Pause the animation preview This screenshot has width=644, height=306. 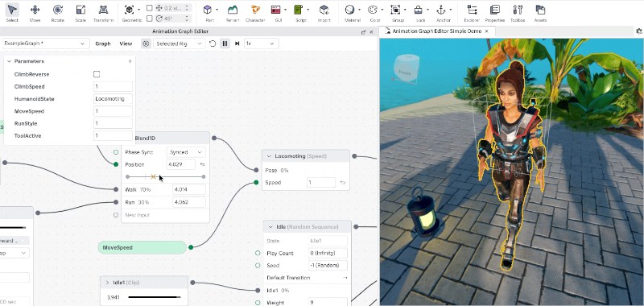point(225,43)
